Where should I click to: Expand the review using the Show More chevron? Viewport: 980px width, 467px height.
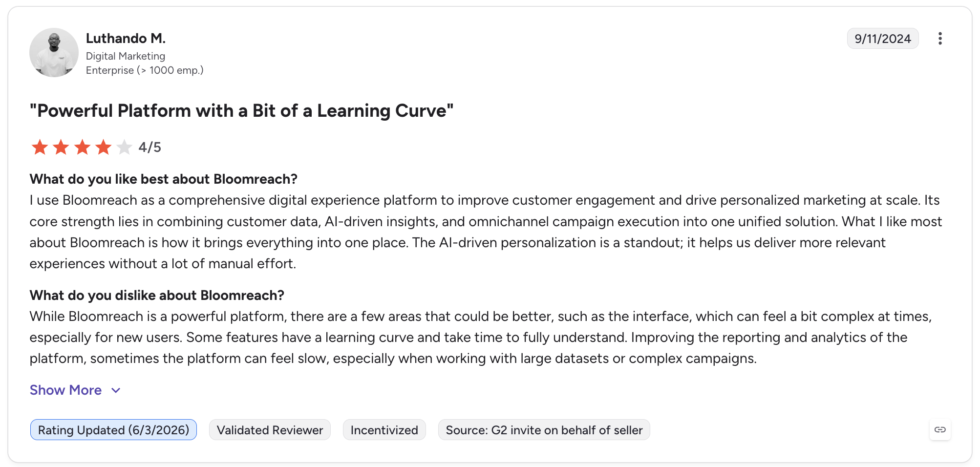116,390
